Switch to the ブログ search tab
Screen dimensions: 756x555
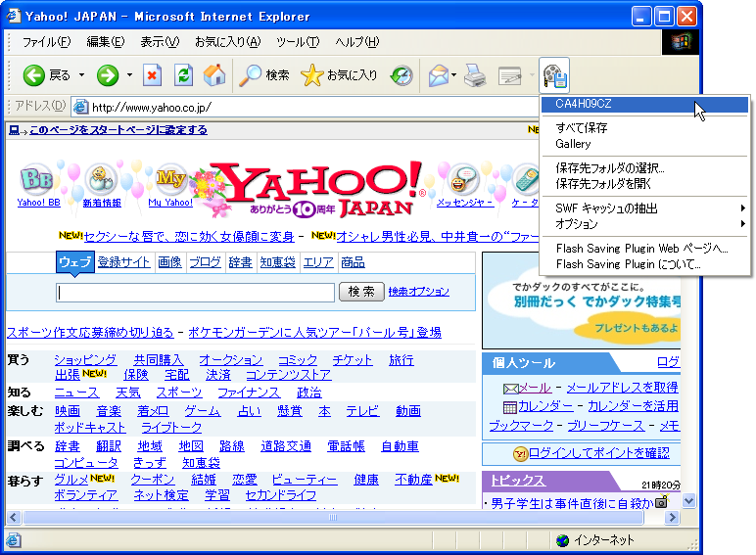205,262
